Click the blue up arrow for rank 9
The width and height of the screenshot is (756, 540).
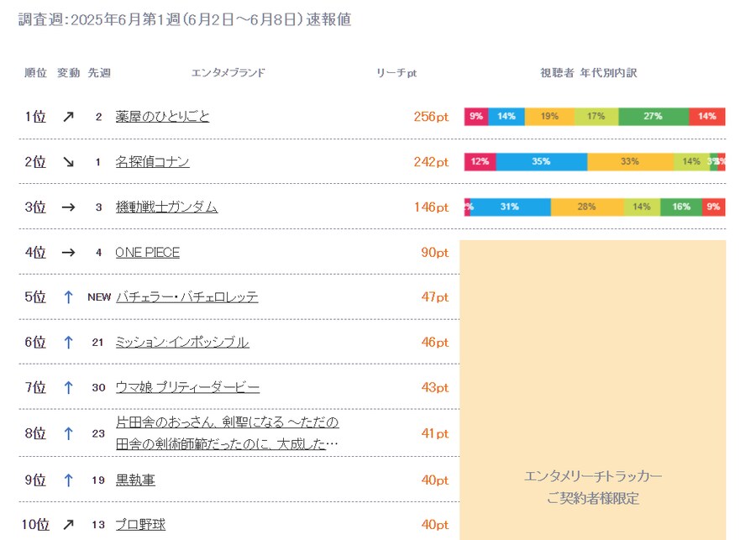(x=69, y=480)
